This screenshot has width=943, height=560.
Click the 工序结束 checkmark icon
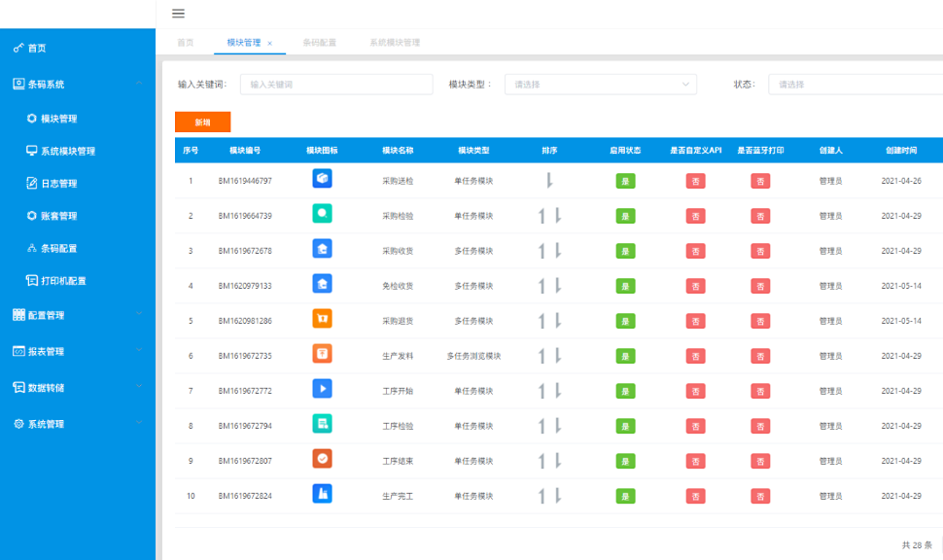pos(323,458)
